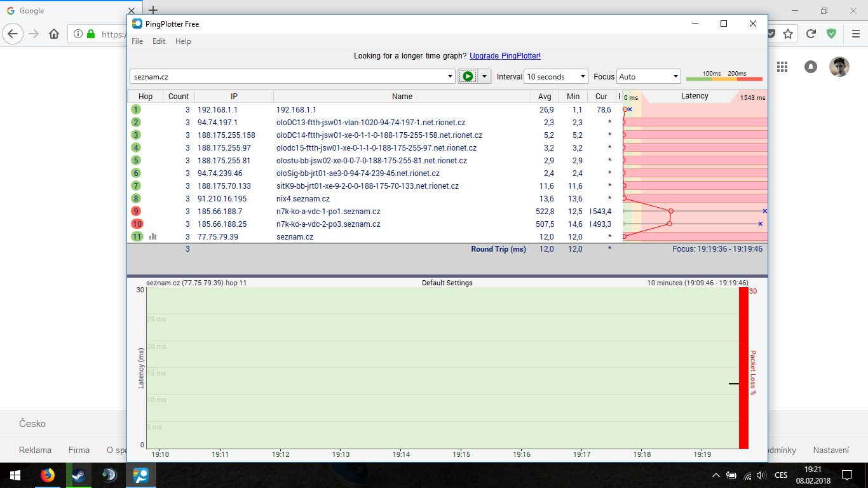Screen dimensions: 868x488
Task: Open the Focus Auto dropdown
Action: (648, 77)
